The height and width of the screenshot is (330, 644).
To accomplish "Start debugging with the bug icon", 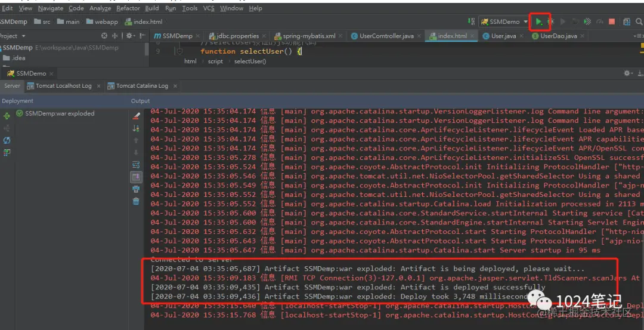I will tap(551, 21).
